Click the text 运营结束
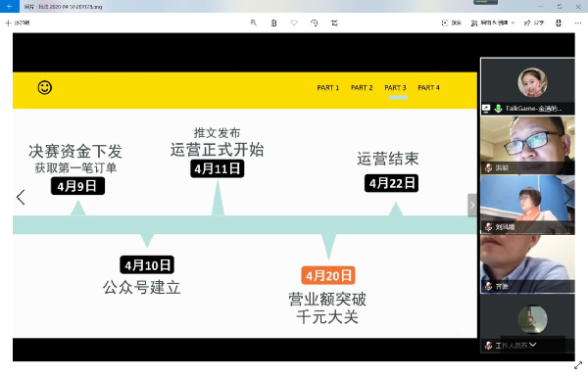Image resolution: width=588 pixels, height=375 pixels. pos(388,159)
